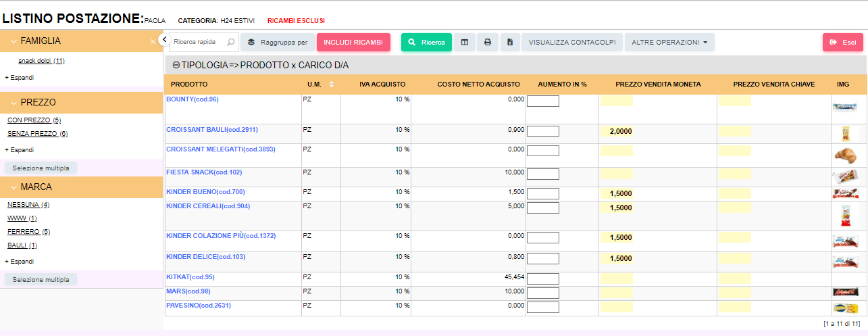Filter by brand NESSUNA (4)
Screen dimensions: 868x336
point(28,204)
